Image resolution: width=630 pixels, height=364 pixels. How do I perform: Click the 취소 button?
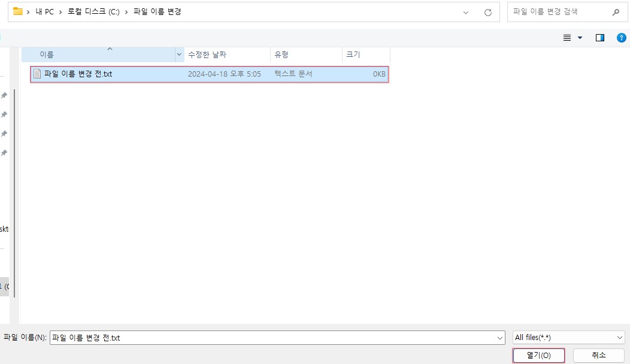(x=598, y=355)
